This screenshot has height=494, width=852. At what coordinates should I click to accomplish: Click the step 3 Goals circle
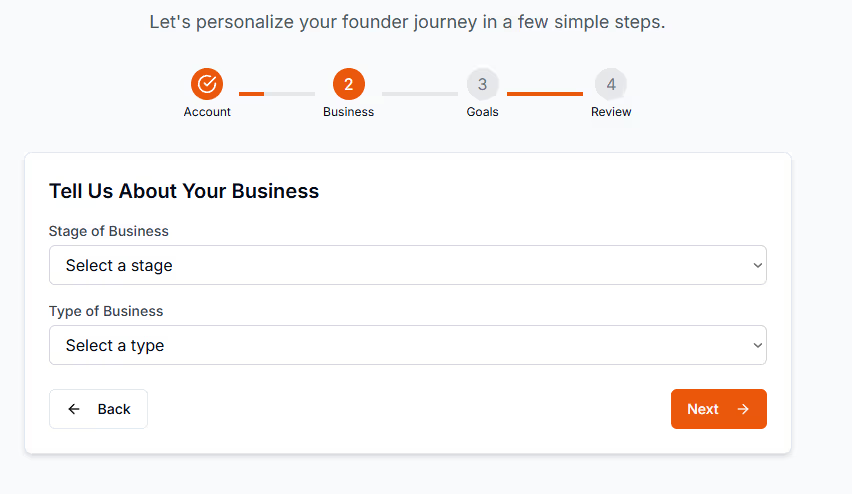(x=482, y=84)
